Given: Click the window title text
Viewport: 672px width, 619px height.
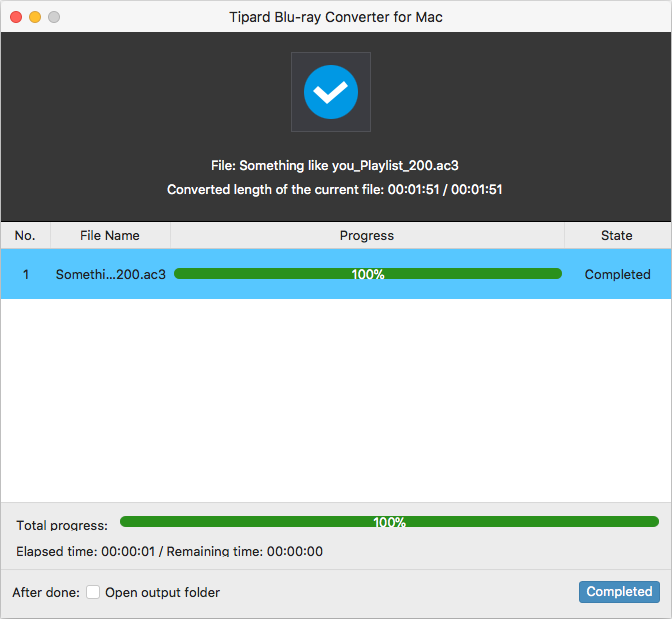Looking at the screenshot, I should (x=335, y=17).
